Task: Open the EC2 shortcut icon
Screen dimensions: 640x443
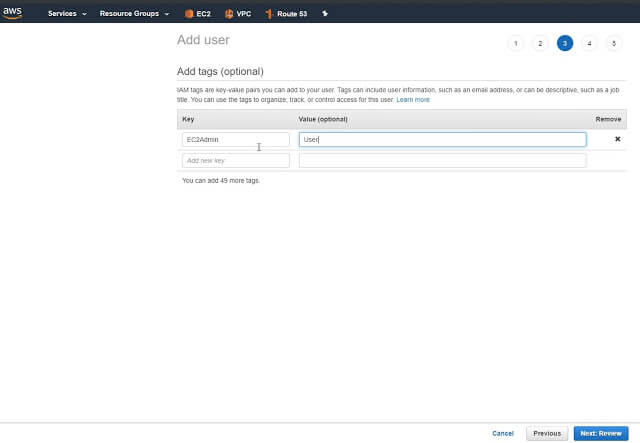Action: (x=190, y=14)
